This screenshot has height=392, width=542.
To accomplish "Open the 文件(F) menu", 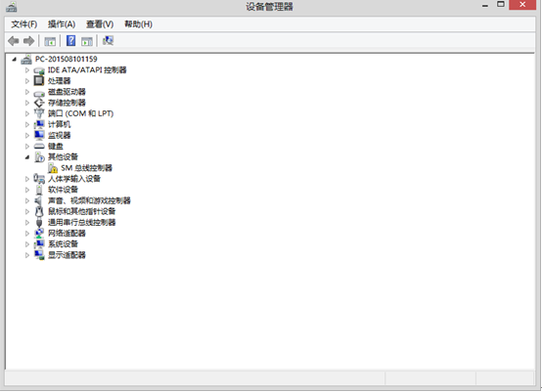I will [23, 24].
